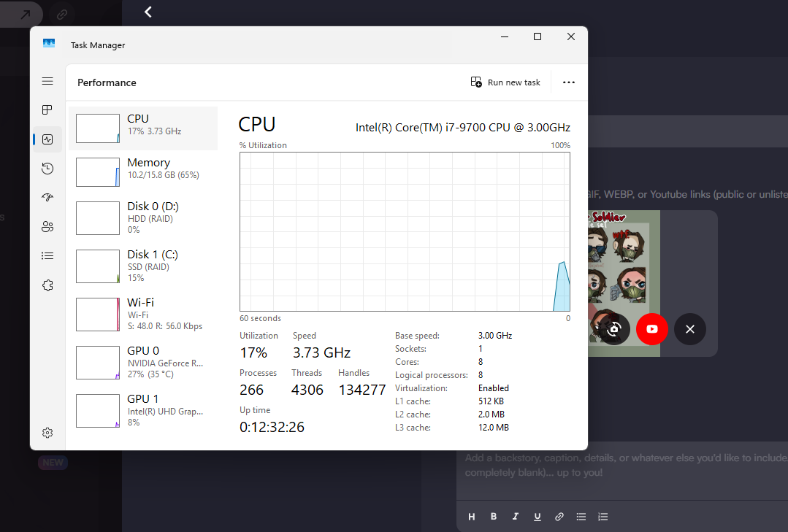The image size is (788, 532).
Task: Open the App history page icon
Action: pyautogui.click(x=47, y=169)
